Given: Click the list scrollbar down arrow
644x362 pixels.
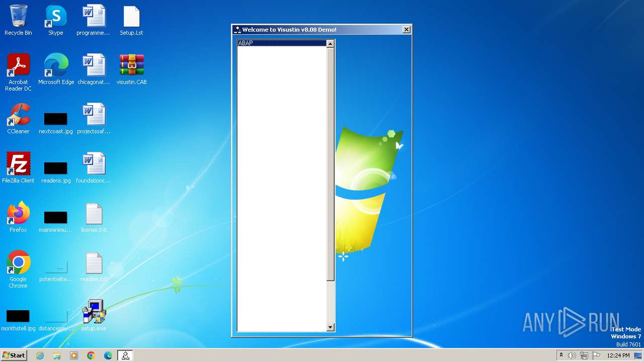Looking at the screenshot, I should click(x=330, y=327).
